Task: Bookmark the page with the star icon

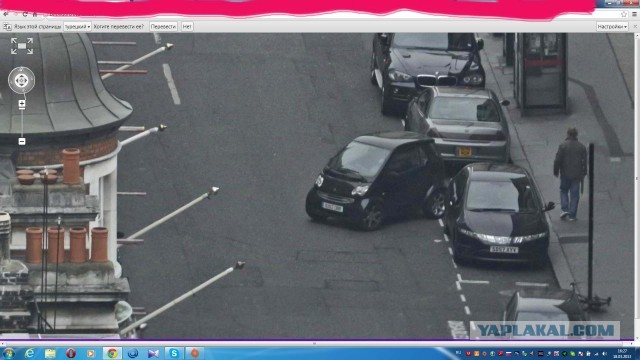Action: point(624,14)
